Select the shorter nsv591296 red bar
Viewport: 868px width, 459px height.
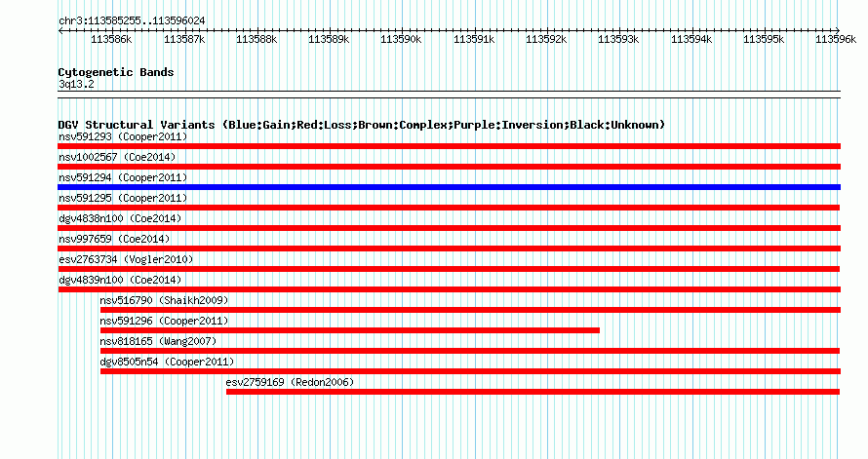(x=350, y=330)
